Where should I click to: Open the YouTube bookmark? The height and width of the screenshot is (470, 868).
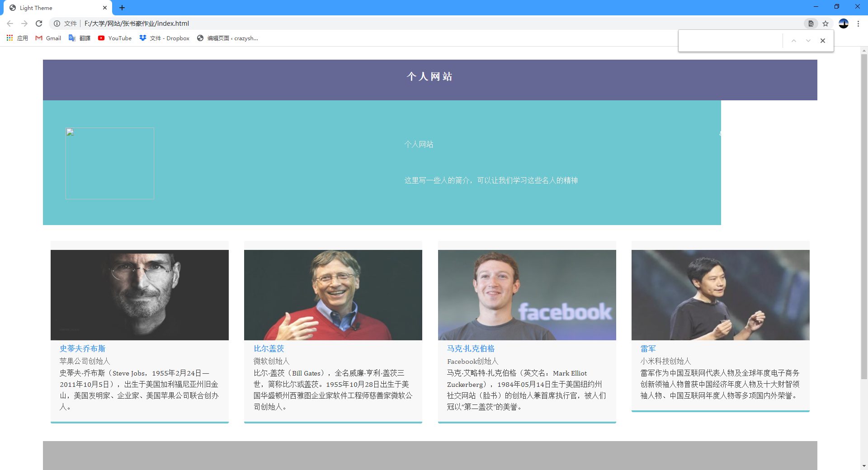click(x=115, y=38)
